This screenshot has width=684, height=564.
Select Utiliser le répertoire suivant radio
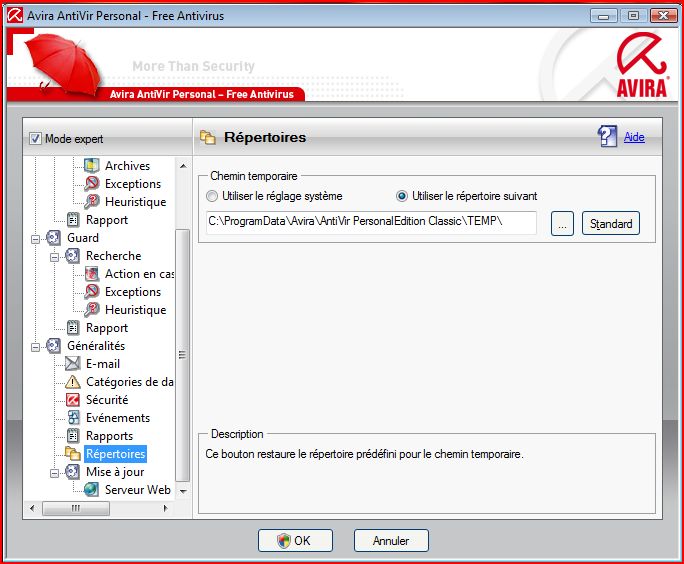click(x=401, y=196)
